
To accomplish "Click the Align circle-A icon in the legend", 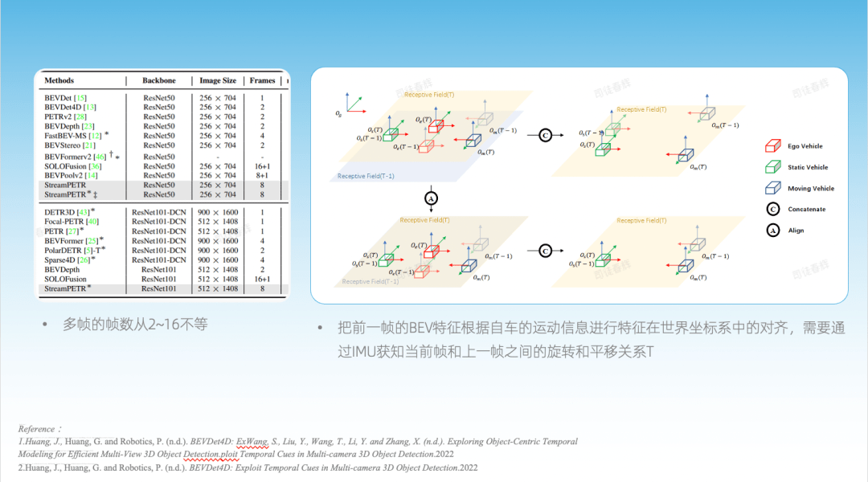I will pos(772,230).
